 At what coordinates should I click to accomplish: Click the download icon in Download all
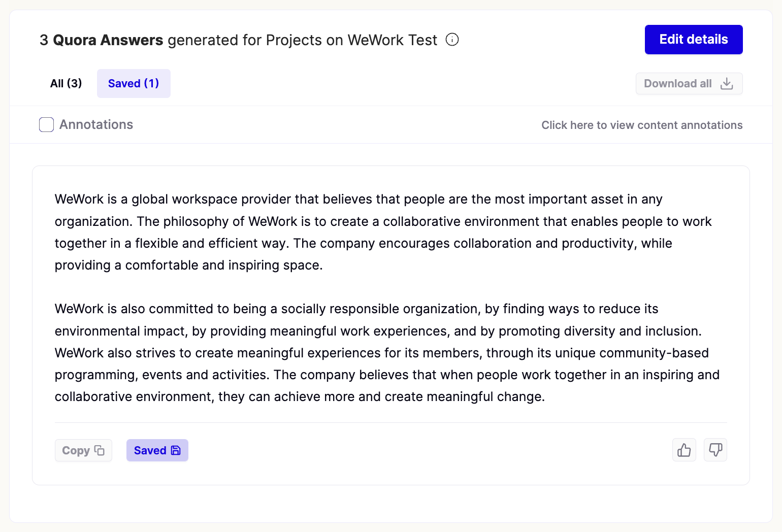coord(727,83)
